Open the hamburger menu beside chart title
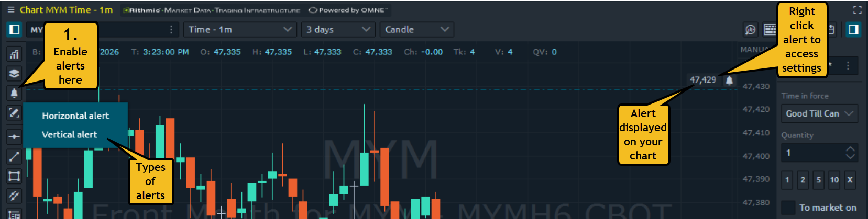The width and height of the screenshot is (868, 219). click(x=11, y=10)
